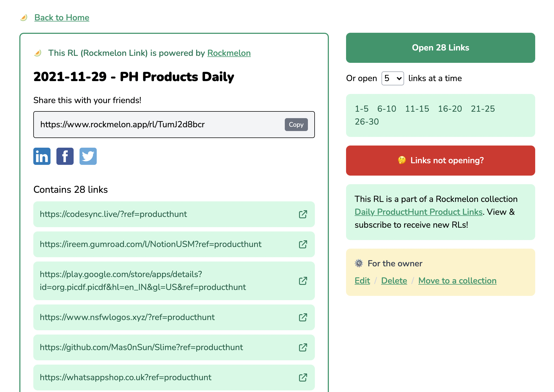Open nsfwlogos.xyz external link icon
The image size is (554, 392).
(303, 317)
